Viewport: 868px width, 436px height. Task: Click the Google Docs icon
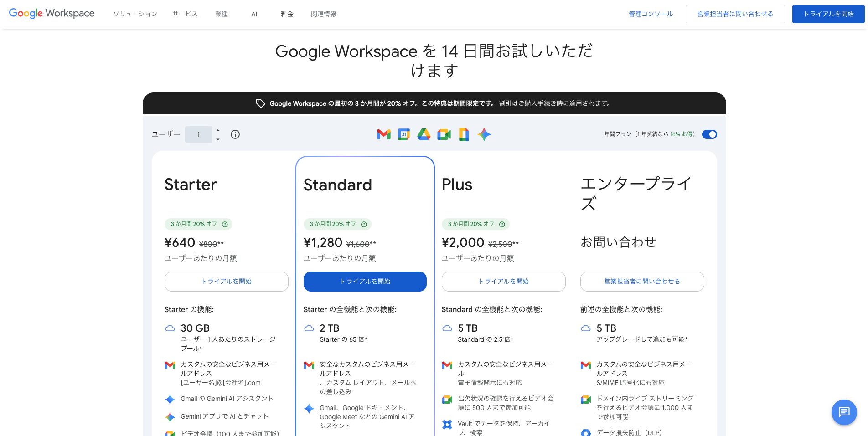(464, 134)
